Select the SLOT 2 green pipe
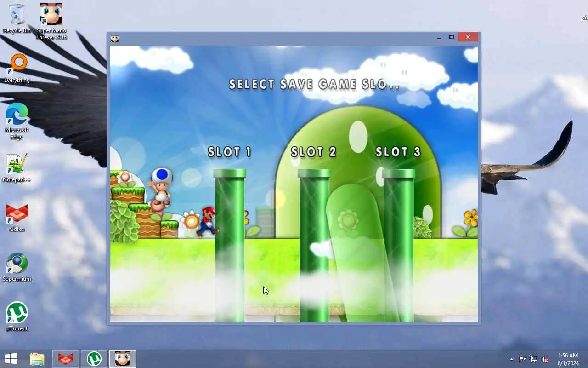This screenshot has height=368, width=588. tap(314, 245)
